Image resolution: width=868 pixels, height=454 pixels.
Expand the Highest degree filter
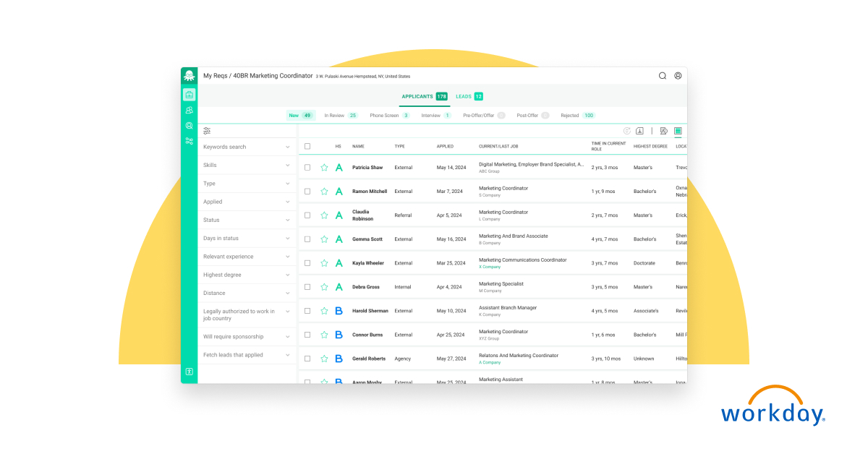click(247, 275)
